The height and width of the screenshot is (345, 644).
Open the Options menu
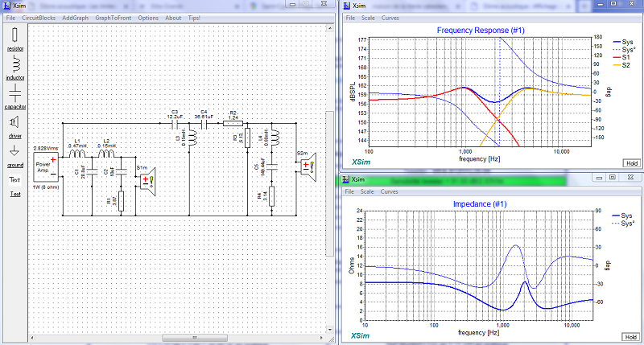click(148, 18)
